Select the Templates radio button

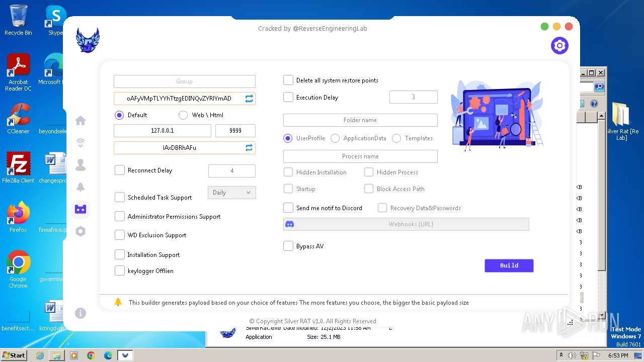click(396, 138)
